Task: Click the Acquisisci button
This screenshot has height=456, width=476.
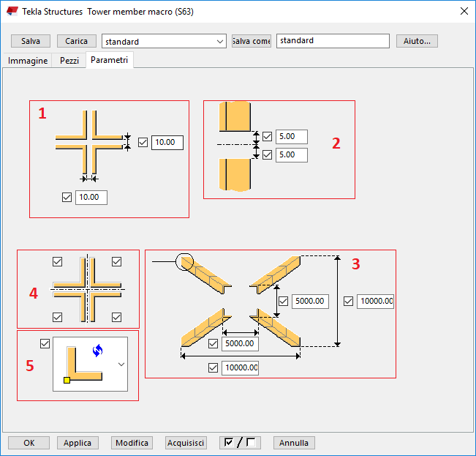Action: tap(186, 443)
